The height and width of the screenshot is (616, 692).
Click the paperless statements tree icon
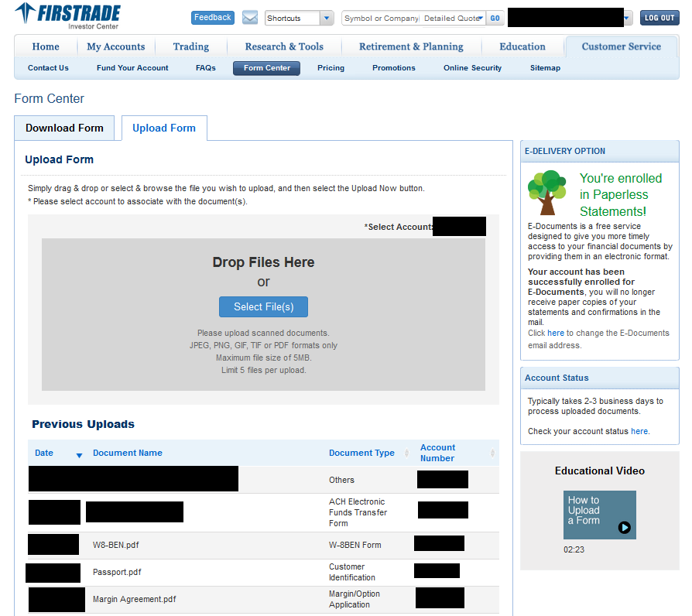point(547,192)
